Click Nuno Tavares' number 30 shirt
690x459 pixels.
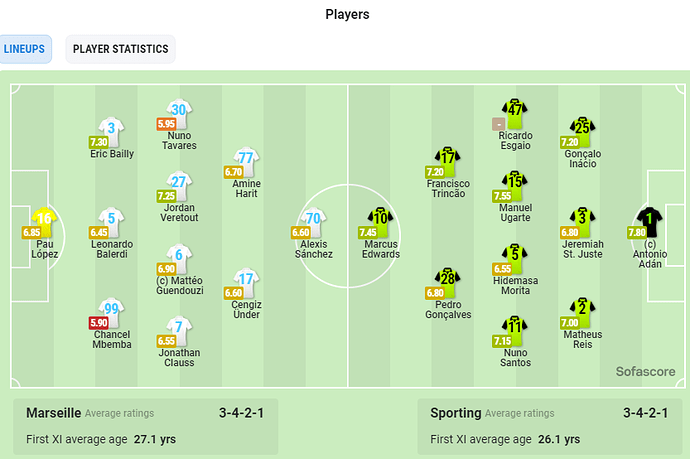click(179, 114)
